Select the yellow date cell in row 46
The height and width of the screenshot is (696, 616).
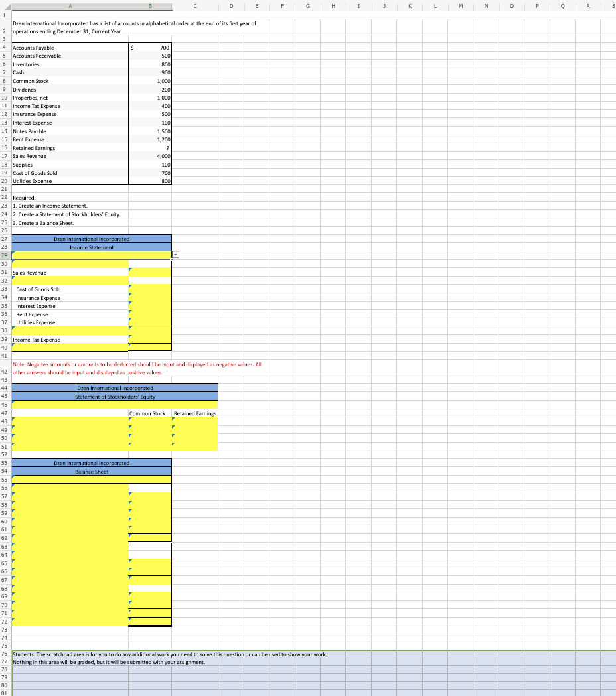[x=115, y=405]
